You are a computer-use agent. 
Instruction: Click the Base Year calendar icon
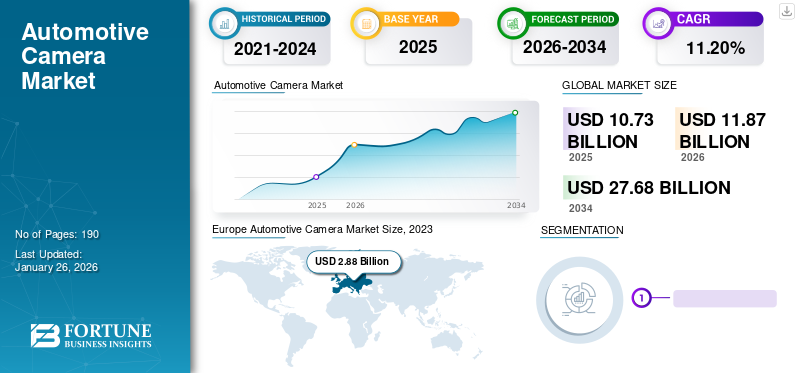[x=366, y=23]
